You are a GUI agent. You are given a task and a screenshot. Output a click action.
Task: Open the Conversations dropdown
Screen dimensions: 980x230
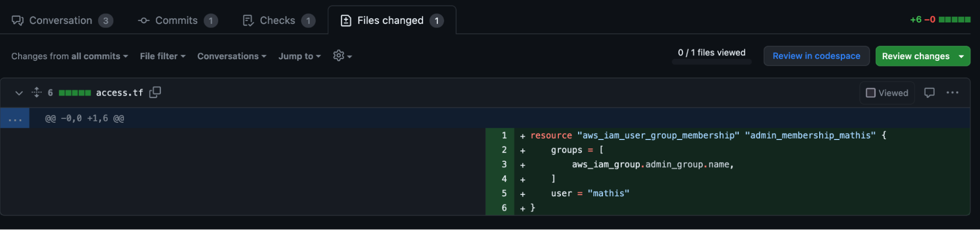[232, 56]
